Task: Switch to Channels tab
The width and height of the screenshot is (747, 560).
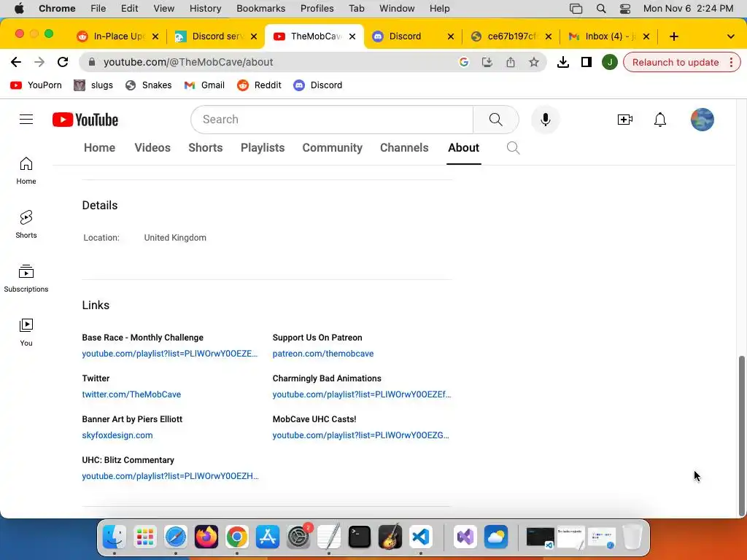Action: tap(404, 147)
